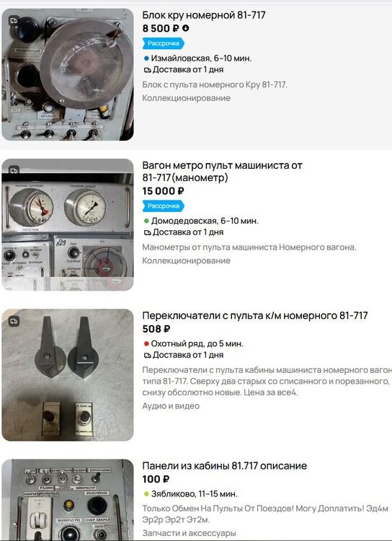Click the Рассрочка badge under 8 500 ₽
392x541 pixels.
tap(164, 43)
